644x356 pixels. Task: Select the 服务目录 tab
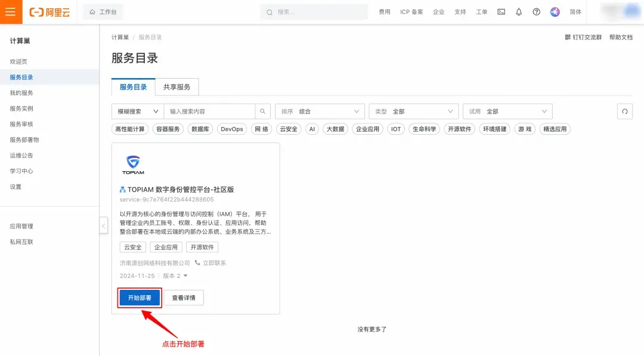pyautogui.click(x=133, y=87)
